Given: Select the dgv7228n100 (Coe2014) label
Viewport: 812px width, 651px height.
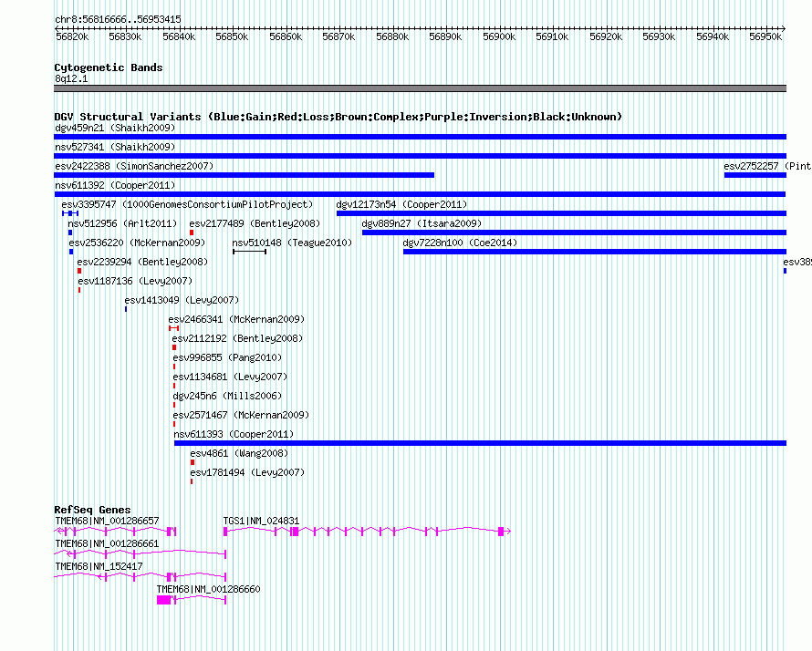Looking at the screenshot, I should click(x=460, y=243).
